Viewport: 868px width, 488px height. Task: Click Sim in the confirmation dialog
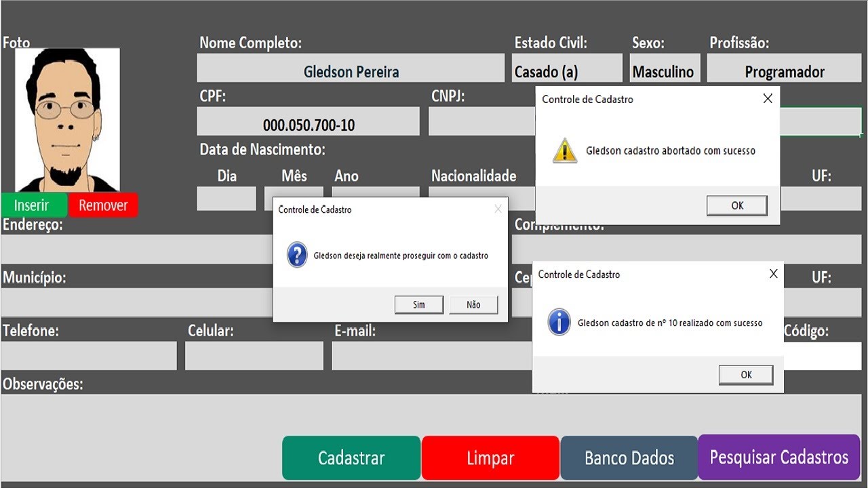tap(419, 304)
